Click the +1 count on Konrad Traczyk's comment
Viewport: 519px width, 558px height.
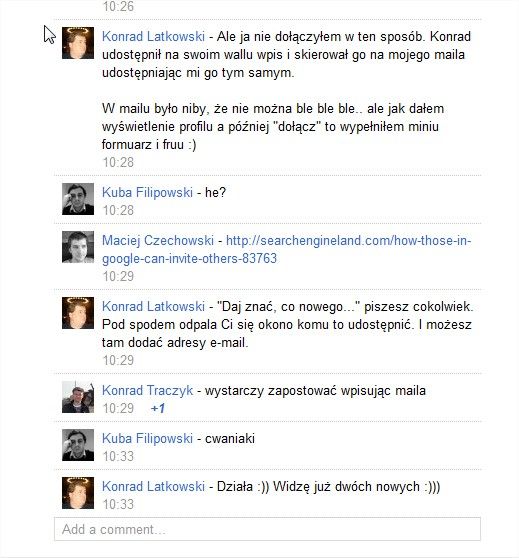coord(158,408)
